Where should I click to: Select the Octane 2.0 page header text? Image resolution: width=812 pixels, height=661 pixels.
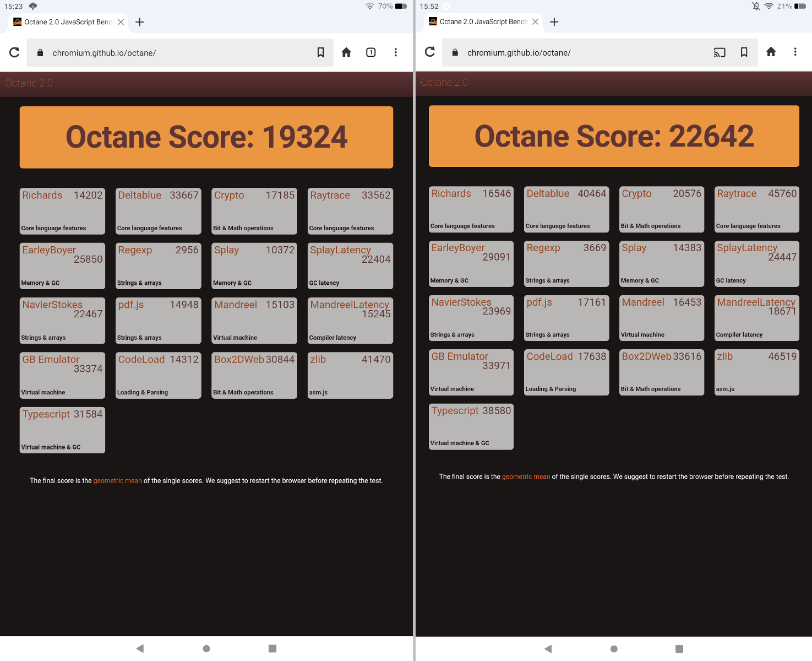(29, 83)
